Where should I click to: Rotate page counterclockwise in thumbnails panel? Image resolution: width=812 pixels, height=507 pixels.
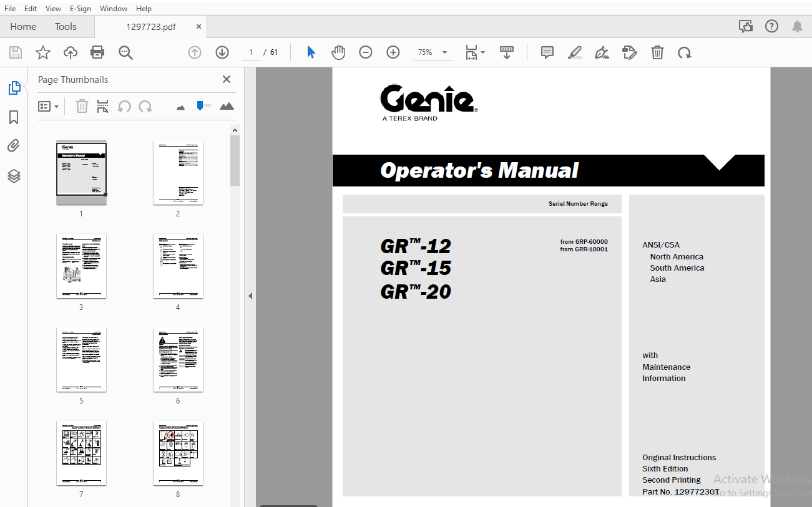point(124,106)
